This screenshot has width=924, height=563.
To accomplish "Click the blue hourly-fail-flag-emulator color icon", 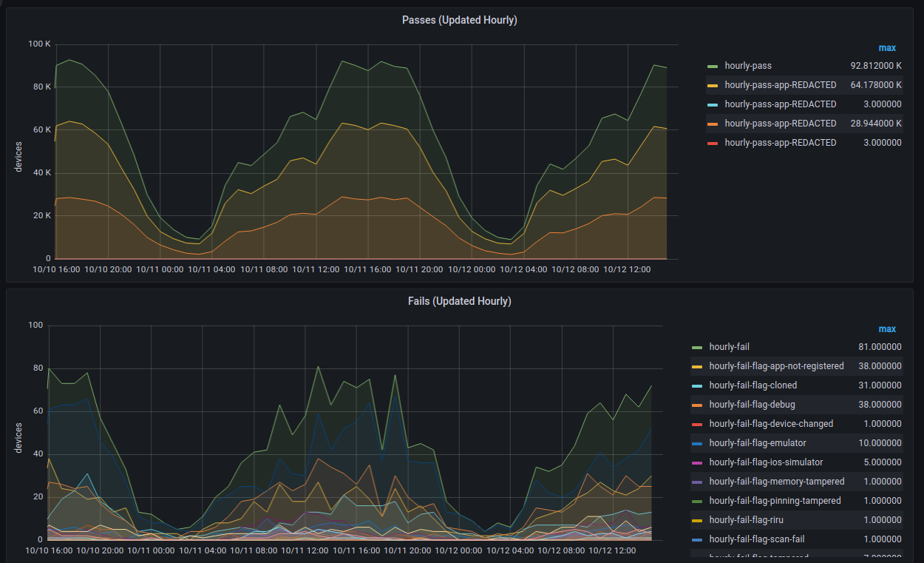I will coord(696,444).
